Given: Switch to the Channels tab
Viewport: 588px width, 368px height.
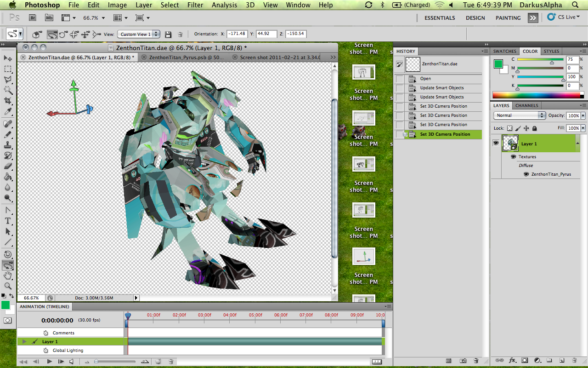Looking at the screenshot, I should (x=526, y=106).
